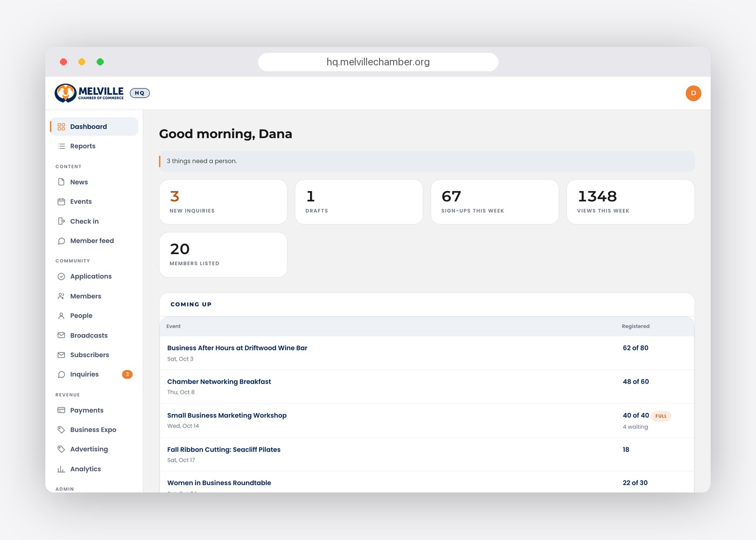Click the Check in door icon
The width and height of the screenshot is (756, 540).
(x=61, y=221)
